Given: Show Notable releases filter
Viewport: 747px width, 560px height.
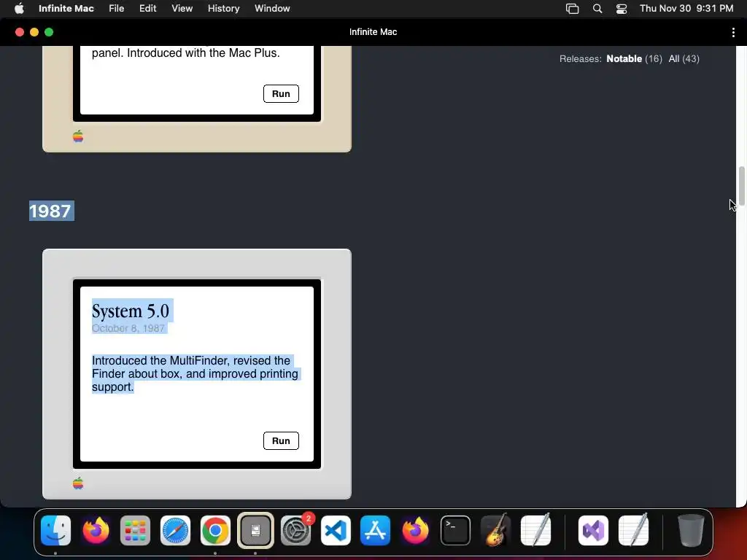Looking at the screenshot, I should point(624,58).
